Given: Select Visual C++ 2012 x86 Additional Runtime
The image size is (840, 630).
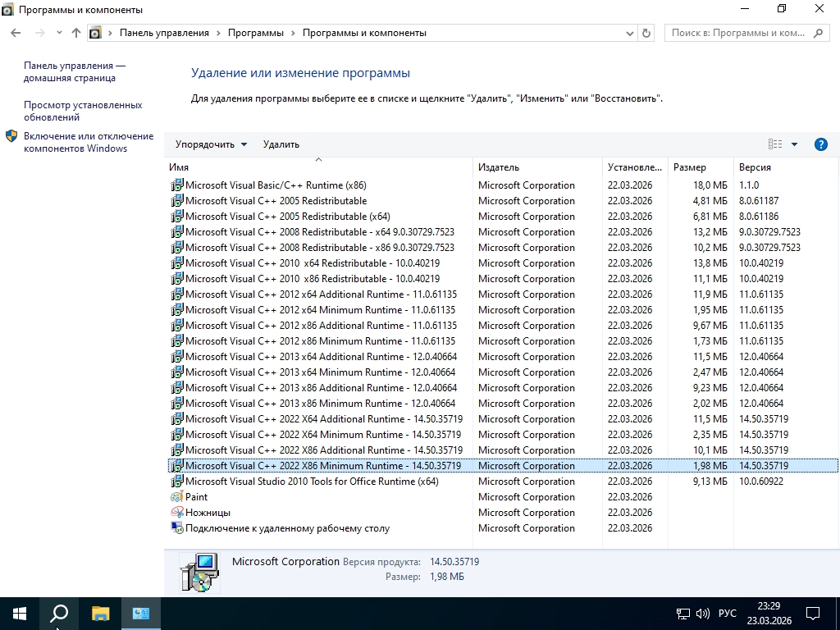Looking at the screenshot, I should tap(503, 325).
